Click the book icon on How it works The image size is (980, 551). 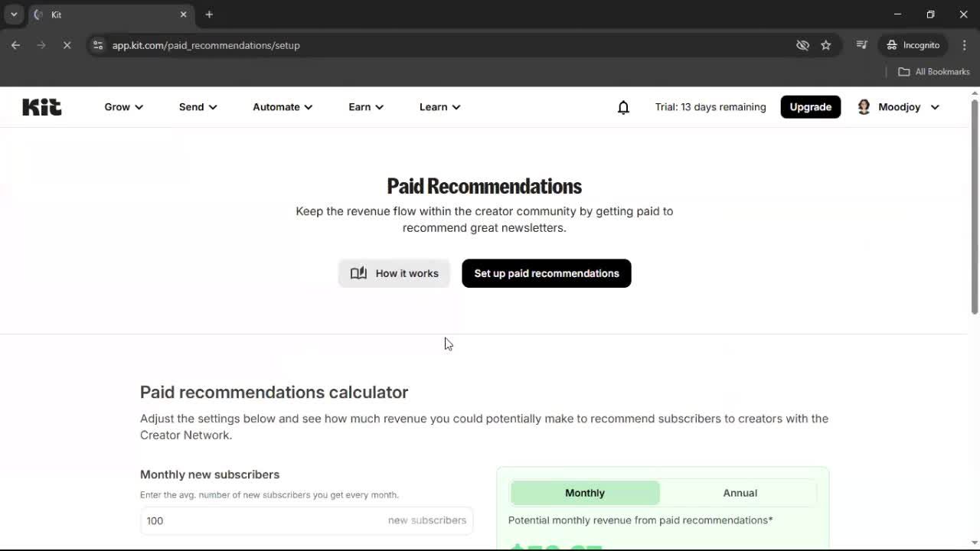(x=358, y=273)
